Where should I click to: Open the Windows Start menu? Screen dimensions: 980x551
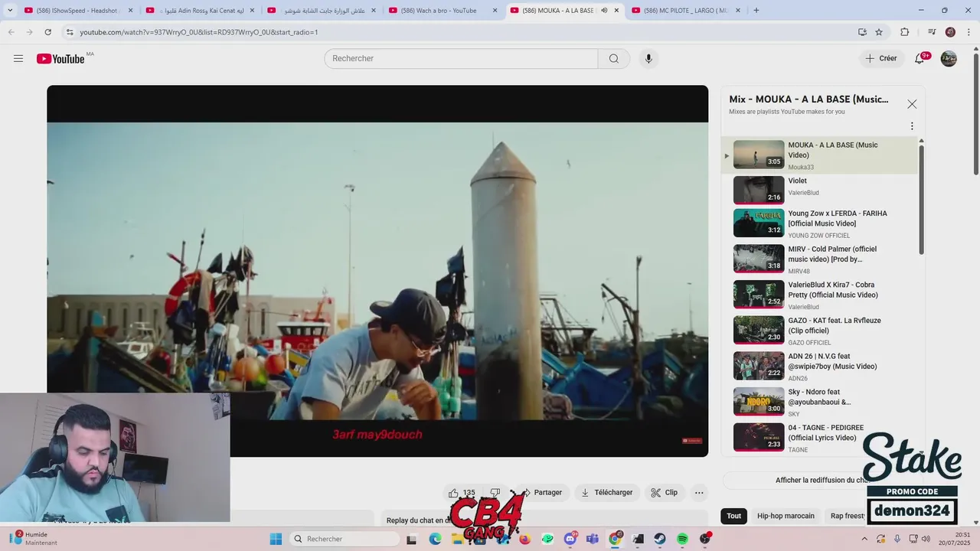276,539
